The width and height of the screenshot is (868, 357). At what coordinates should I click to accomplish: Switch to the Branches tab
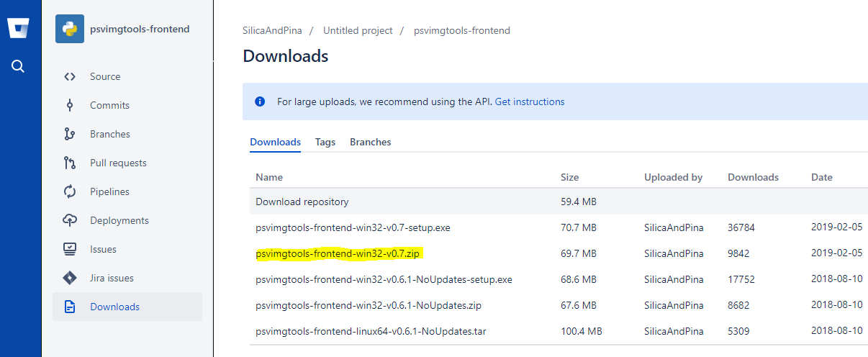tap(371, 142)
